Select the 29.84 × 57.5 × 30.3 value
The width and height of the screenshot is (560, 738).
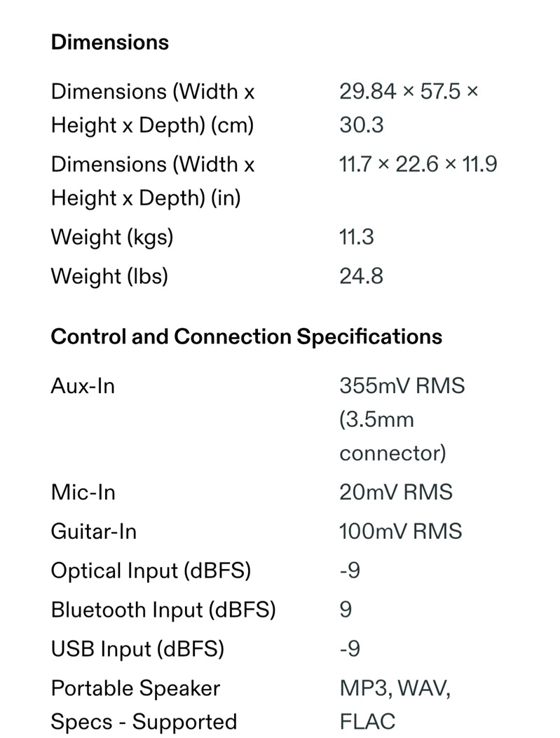tap(409, 108)
